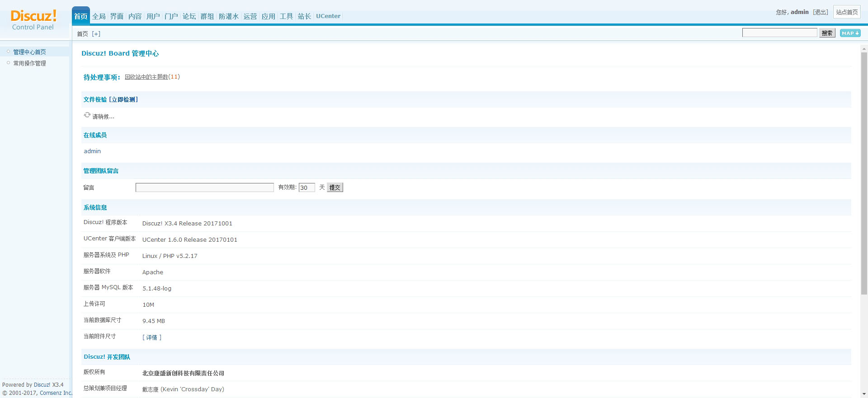Open the 内容 menu

pos(135,16)
